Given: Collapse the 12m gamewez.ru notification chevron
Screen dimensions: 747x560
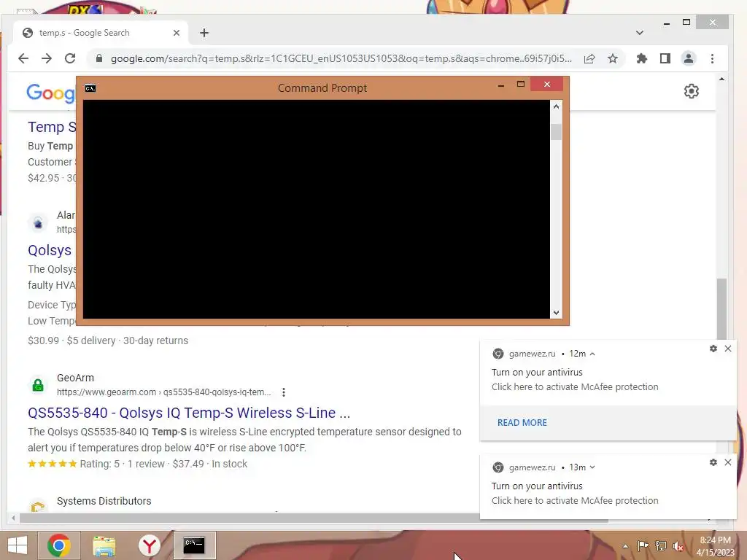Looking at the screenshot, I should (592, 354).
